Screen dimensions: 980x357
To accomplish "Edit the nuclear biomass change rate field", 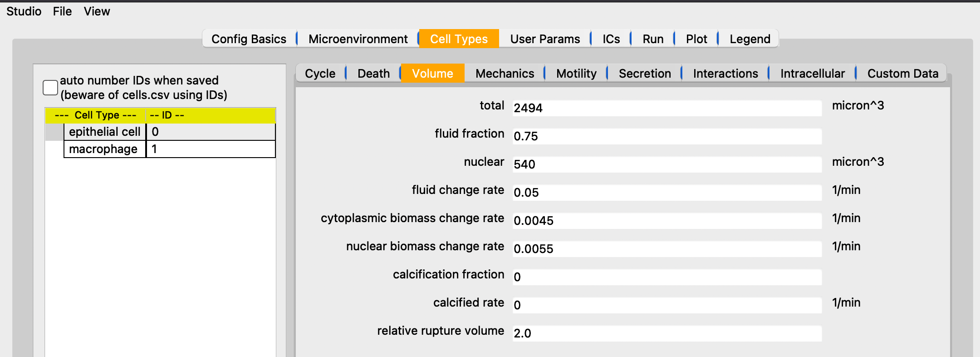I will (667, 249).
